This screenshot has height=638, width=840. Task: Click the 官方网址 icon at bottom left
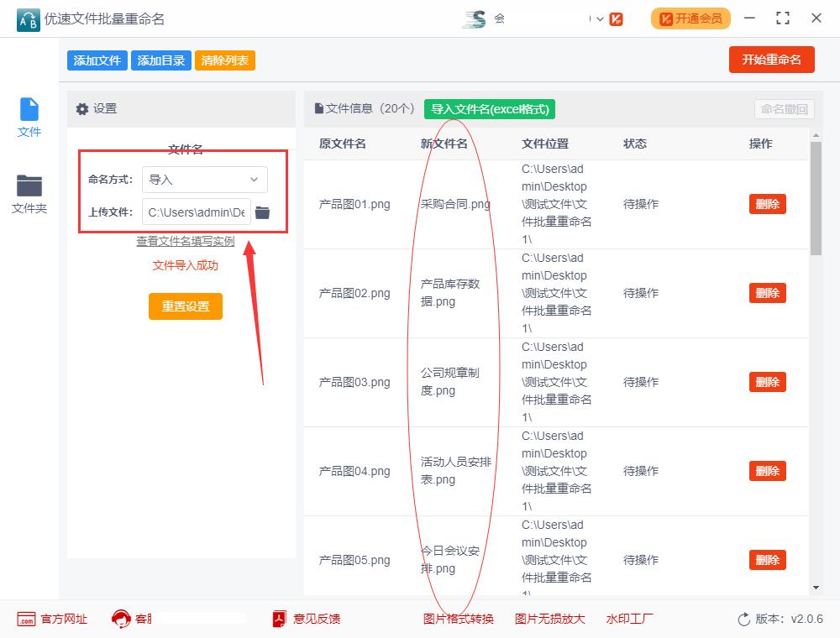click(x=27, y=619)
